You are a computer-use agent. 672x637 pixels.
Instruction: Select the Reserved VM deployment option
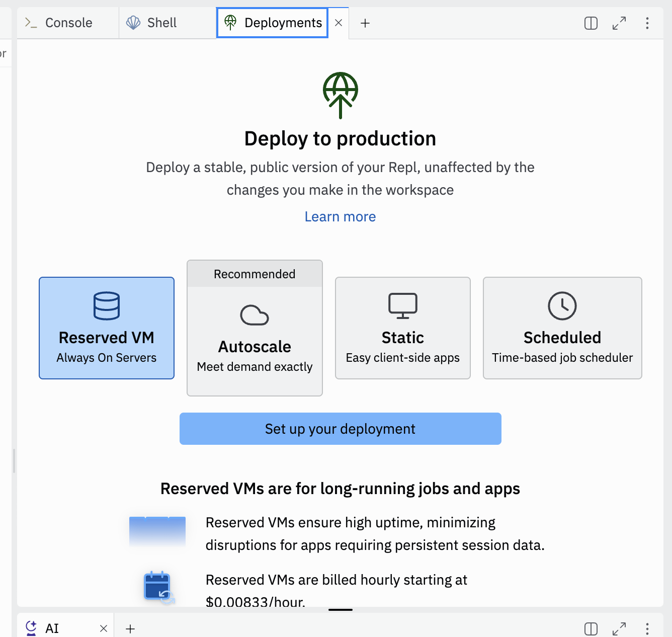coord(107,328)
